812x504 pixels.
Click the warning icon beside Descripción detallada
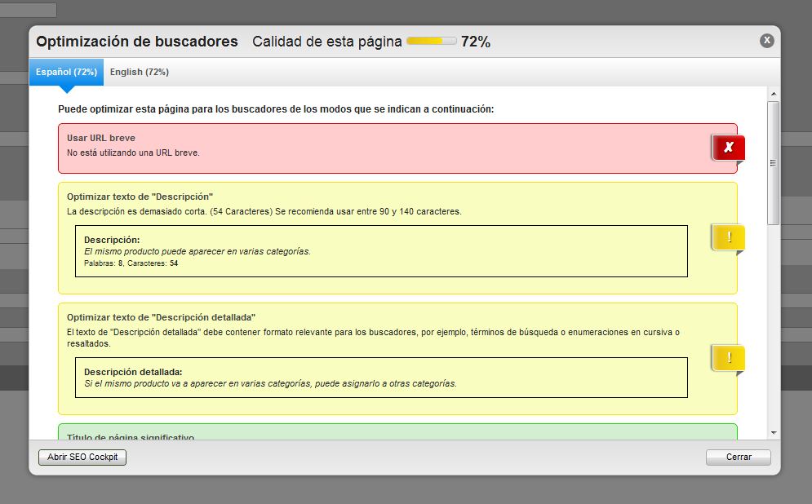[x=728, y=357]
